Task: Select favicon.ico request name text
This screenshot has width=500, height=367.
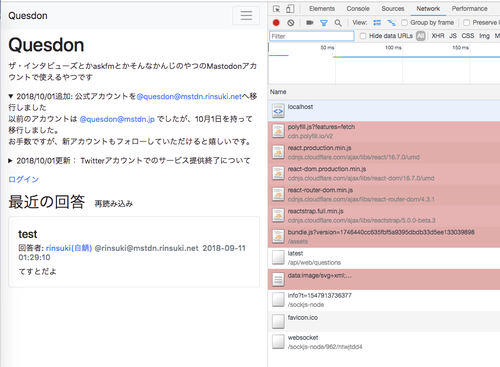Action: (x=303, y=318)
